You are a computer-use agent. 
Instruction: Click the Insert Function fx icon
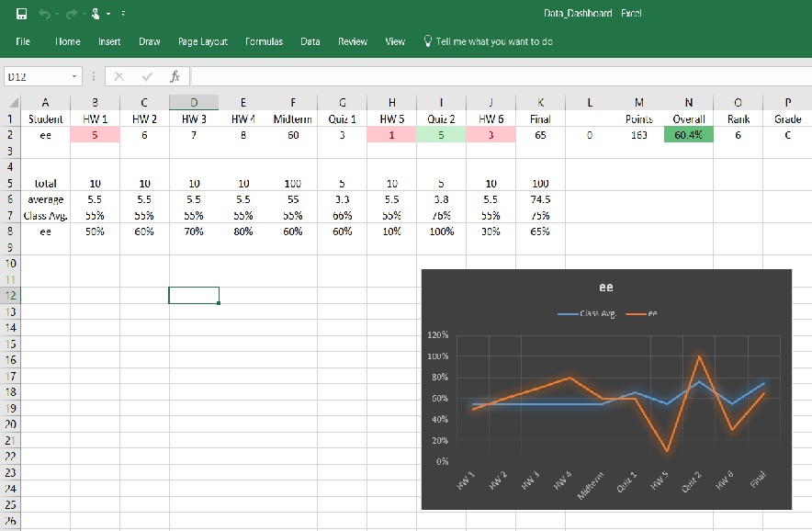pyautogui.click(x=175, y=76)
